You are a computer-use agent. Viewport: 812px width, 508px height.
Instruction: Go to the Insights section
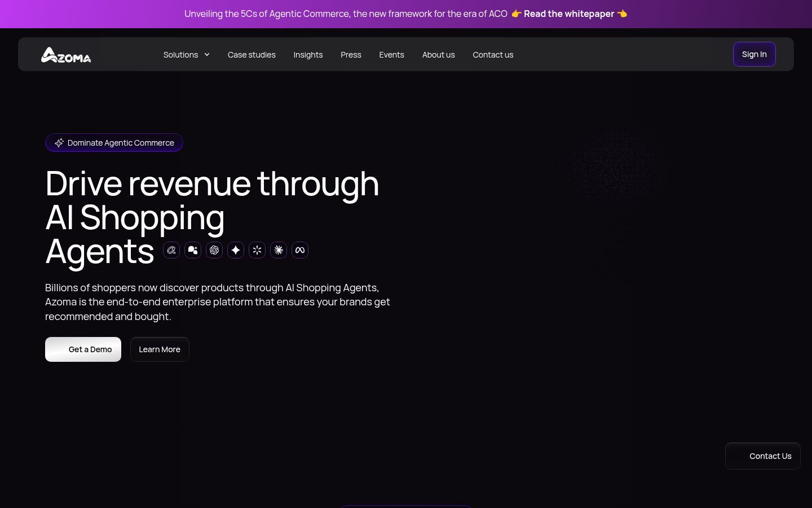pos(308,55)
